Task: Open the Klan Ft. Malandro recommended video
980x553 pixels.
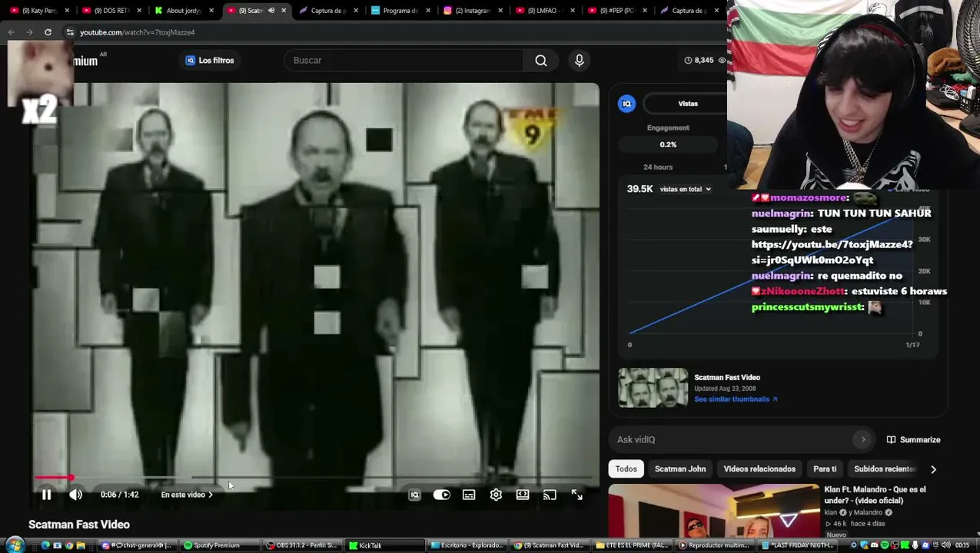Action: tap(713, 512)
